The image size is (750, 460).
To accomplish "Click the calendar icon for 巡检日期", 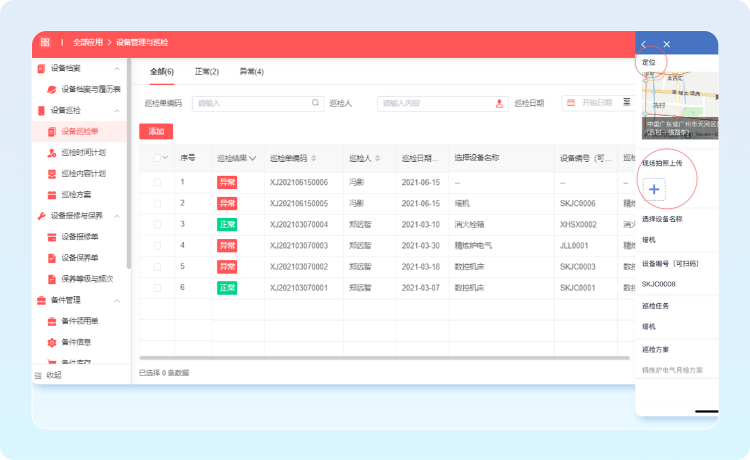I will (x=570, y=102).
